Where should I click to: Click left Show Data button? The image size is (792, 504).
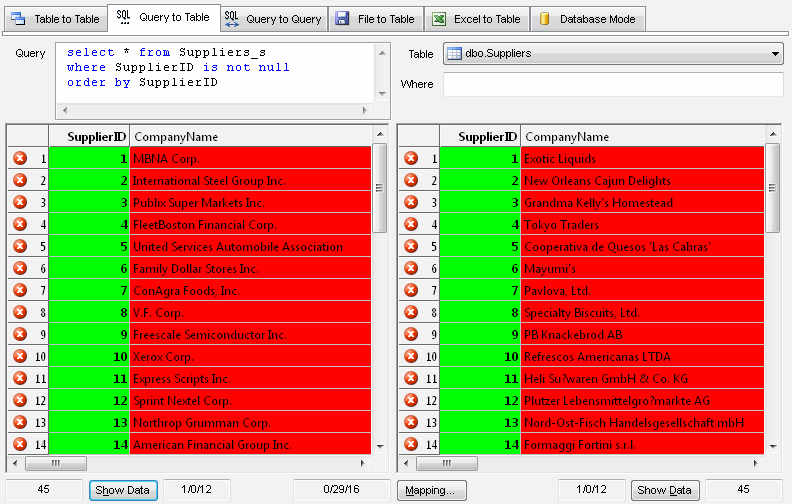123,490
